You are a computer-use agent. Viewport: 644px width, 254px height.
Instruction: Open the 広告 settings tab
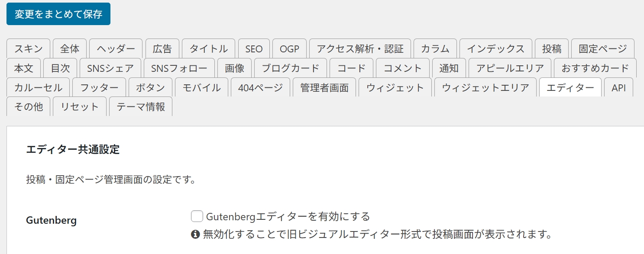[162, 48]
